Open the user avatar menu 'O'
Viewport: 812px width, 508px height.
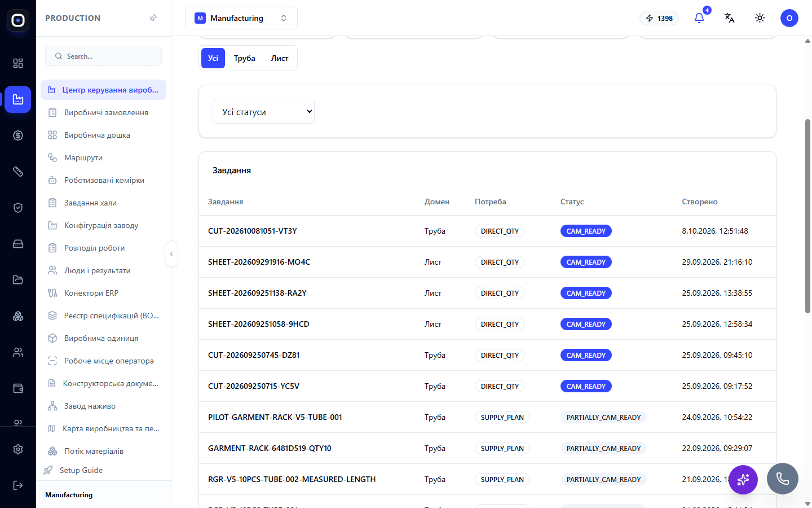coord(789,18)
